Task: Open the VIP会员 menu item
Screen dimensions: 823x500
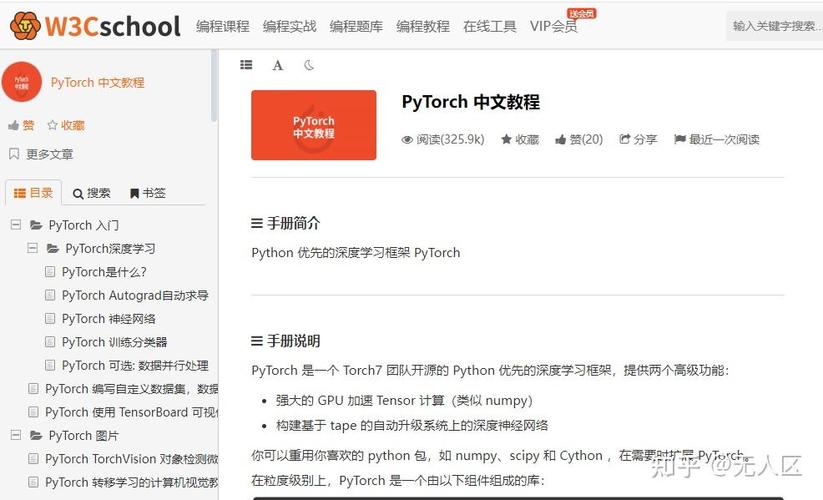Action: pyautogui.click(x=554, y=26)
